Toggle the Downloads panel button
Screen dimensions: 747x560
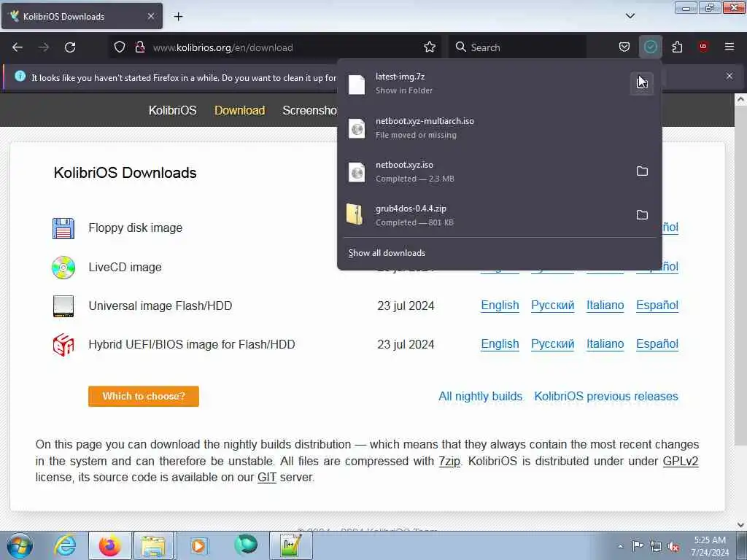pyautogui.click(x=650, y=47)
